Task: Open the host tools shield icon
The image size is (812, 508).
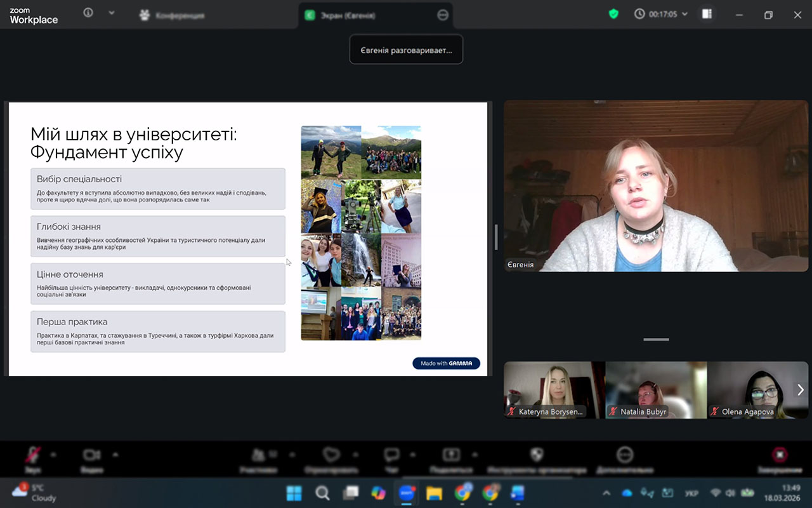Action: click(537, 455)
